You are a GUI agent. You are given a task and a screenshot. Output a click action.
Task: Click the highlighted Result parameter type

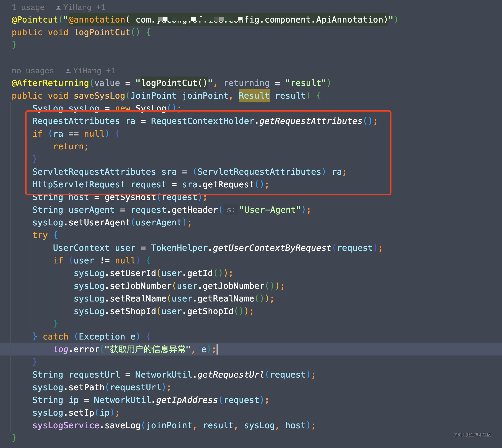pyautogui.click(x=254, y=96)
